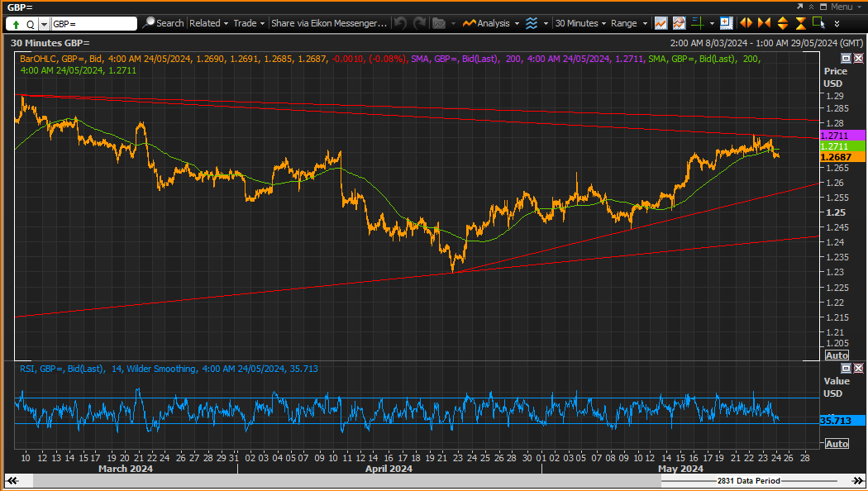Click the orange 1.2687 last price tag

coord(842,157)
